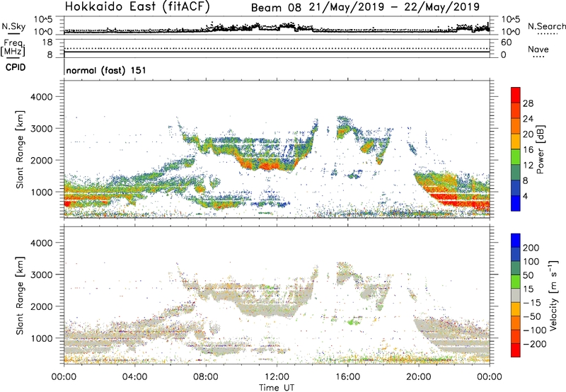Click the 'CPID' label
The width and height of the screenshot is (566, 392).
(x=16, y=67)
